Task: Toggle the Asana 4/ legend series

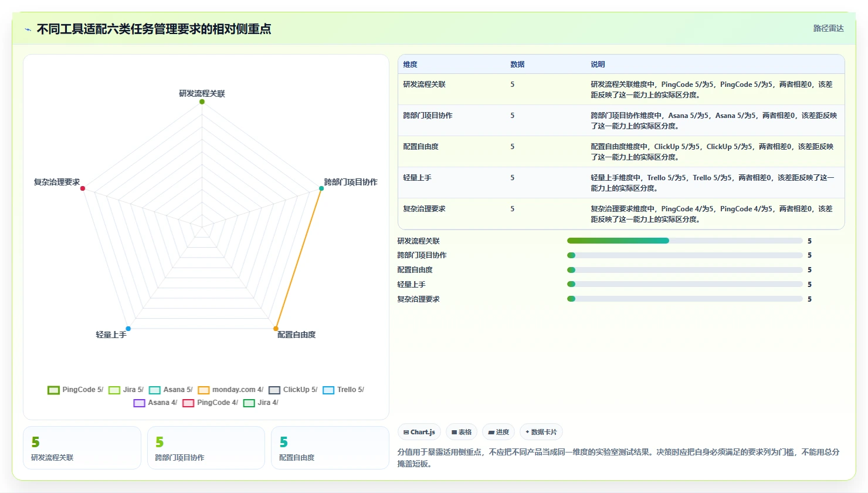Action: [155, 403]
